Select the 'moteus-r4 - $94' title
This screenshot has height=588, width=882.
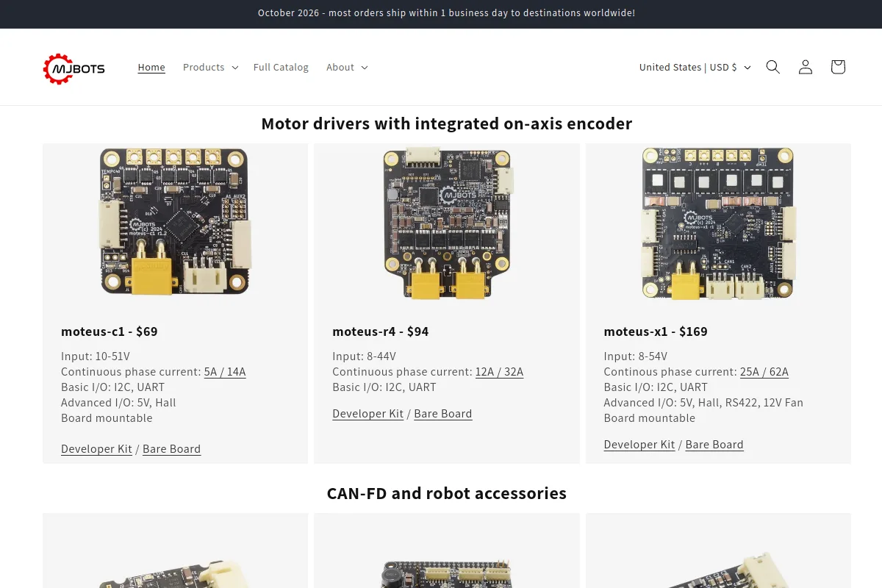pos(381,331)
